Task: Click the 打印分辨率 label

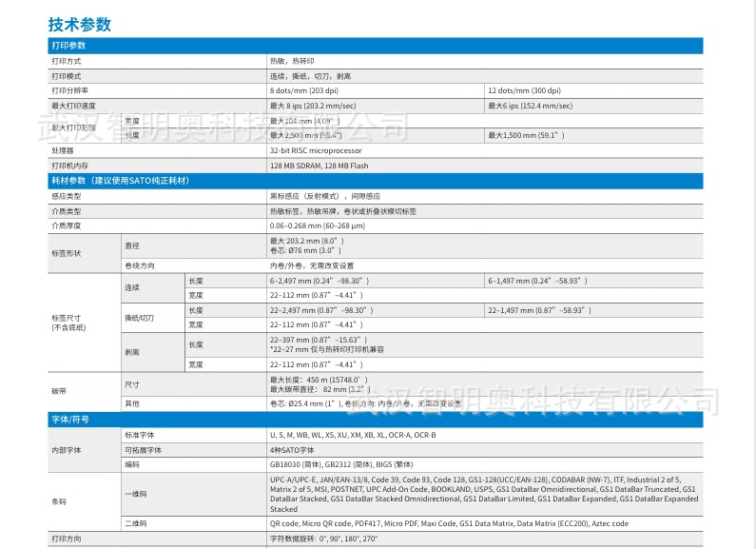Action: [70, 90]
